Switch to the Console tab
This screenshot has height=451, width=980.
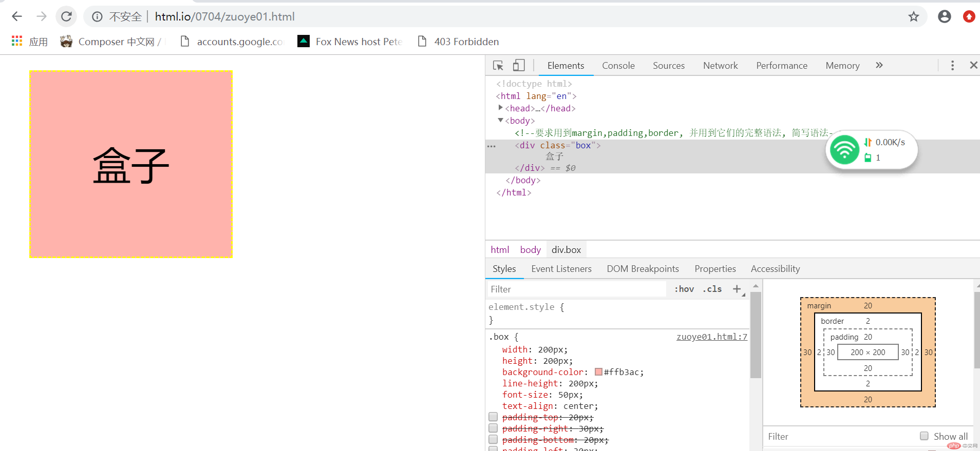tap(618, 66)
